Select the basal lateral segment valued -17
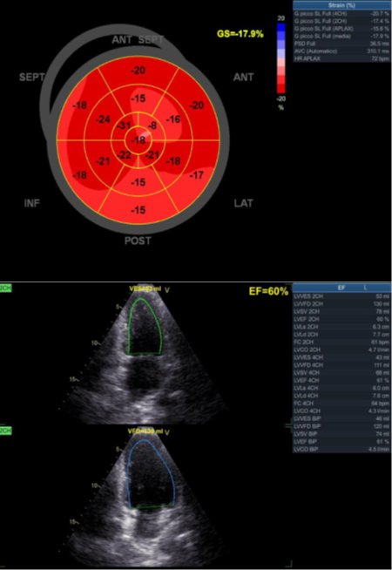 (197, 175)
